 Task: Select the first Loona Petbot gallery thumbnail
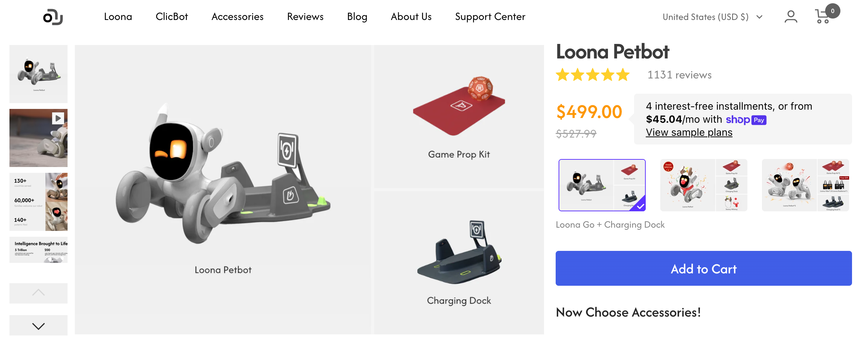pos(38,74)
